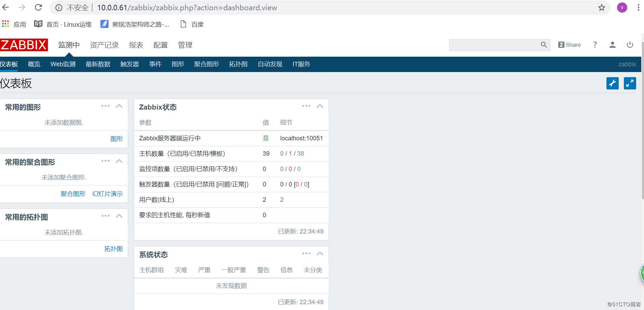This screenshot has height=310, width=644.
Task: Select the 拓扑图 submenu tab
Action: (x=238, y=64)
